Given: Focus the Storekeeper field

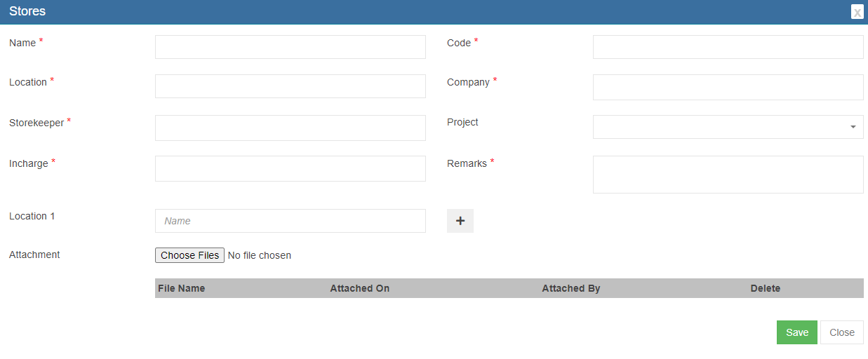Looking at the screenshot, I should click(x=290, y=128).
